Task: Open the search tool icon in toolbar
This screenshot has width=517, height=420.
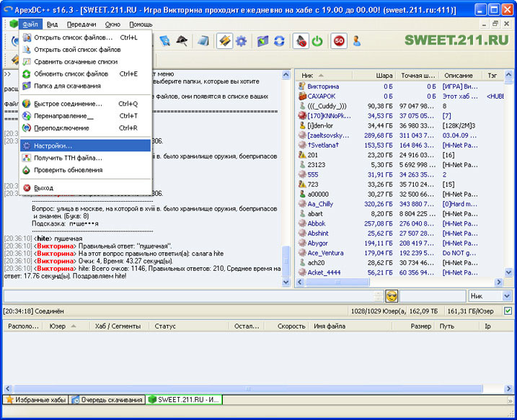Action: [x=164, y=41]
